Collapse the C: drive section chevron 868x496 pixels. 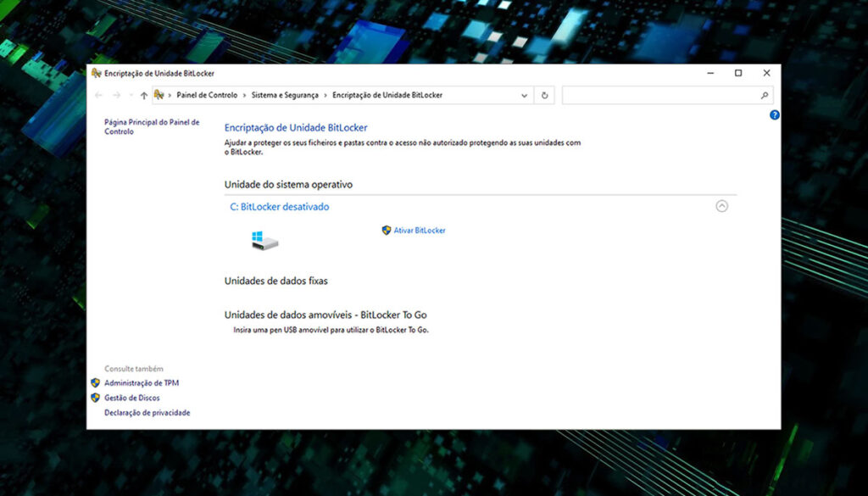coord(722,206)
